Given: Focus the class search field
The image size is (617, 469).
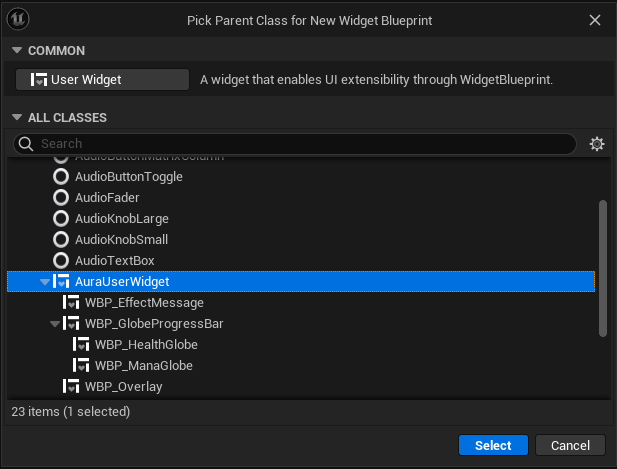Looking at the screenshot, I should pos(300,144).
